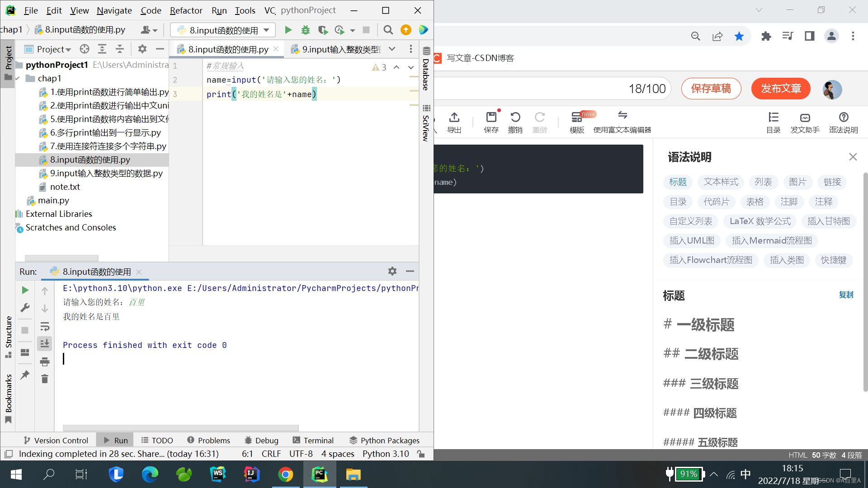Click the 发布文章 publish button
Screen dimensions: 868x488
click(780, 89)
